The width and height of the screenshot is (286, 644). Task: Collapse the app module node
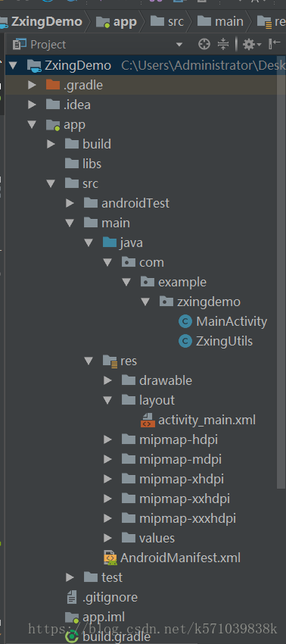coord(32,124)
